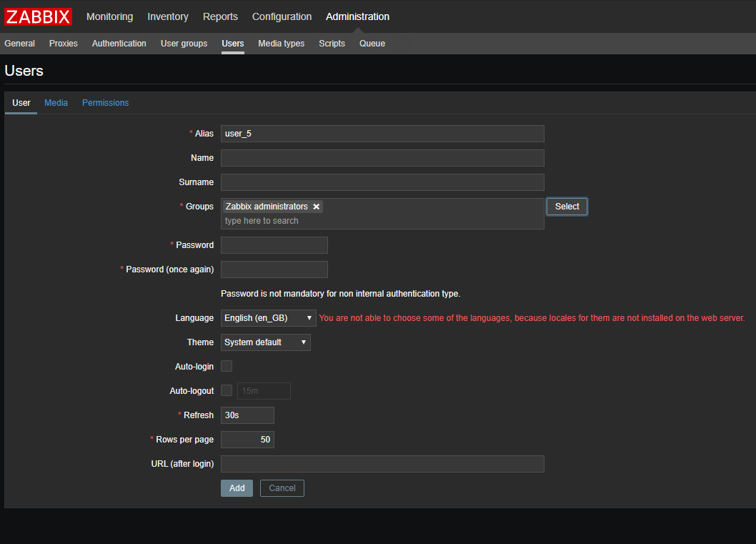Navigate to Media types section
This screenshot has width=756, height=544.
(x=281, y=44)
